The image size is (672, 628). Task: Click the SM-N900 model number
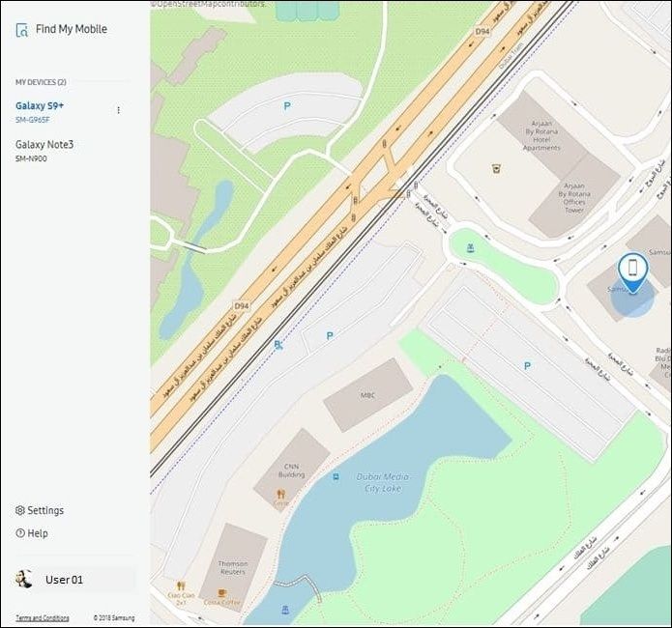click(31, 158)
